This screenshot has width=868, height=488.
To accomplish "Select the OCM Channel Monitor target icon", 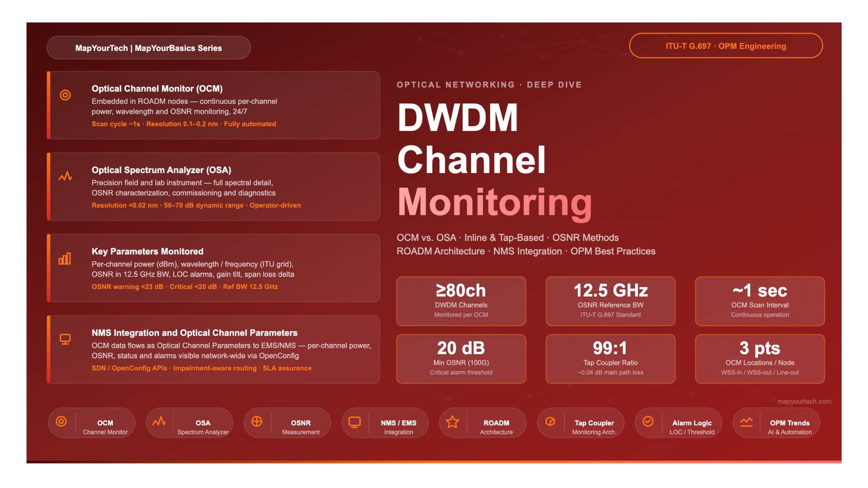I will tap(61, 423).
